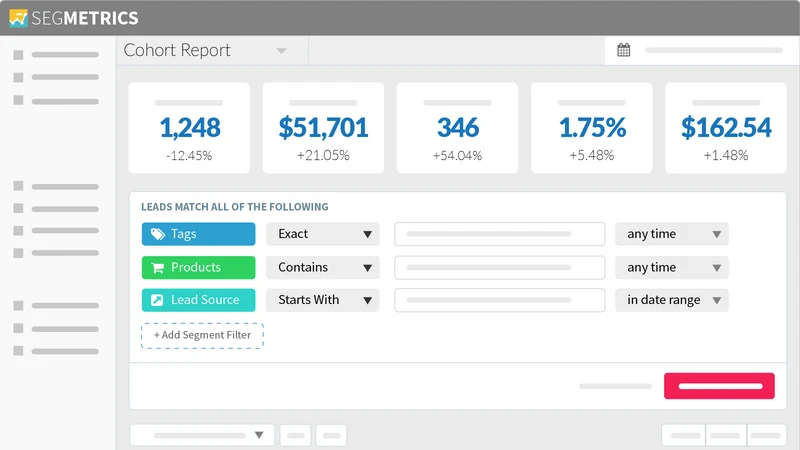
Task: Open the any time dropdown in Tags row
Action: [x=671, y=234]
